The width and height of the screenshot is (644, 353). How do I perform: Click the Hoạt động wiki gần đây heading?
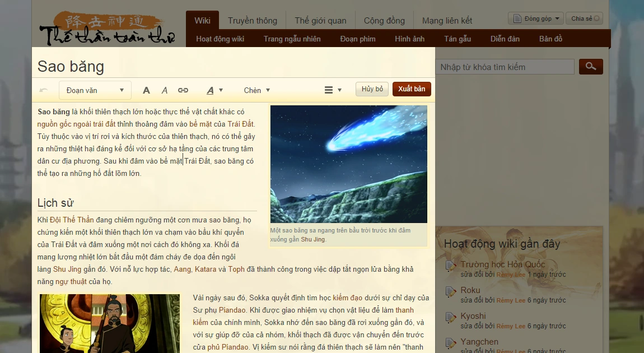[502, 244]
